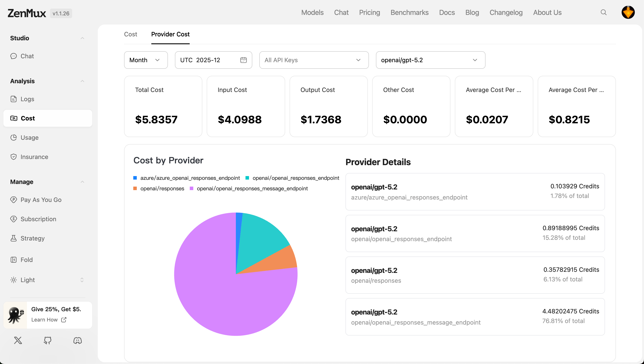Open the calendar date picker icon
Viewport: 644px width, 364px height.
click(x=243, y=60)
